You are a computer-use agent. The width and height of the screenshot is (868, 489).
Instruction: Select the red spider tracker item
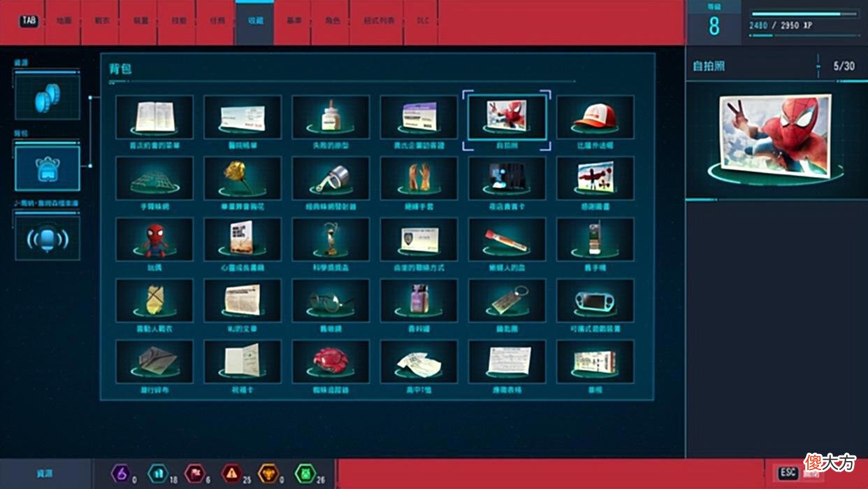click(331, 361)
